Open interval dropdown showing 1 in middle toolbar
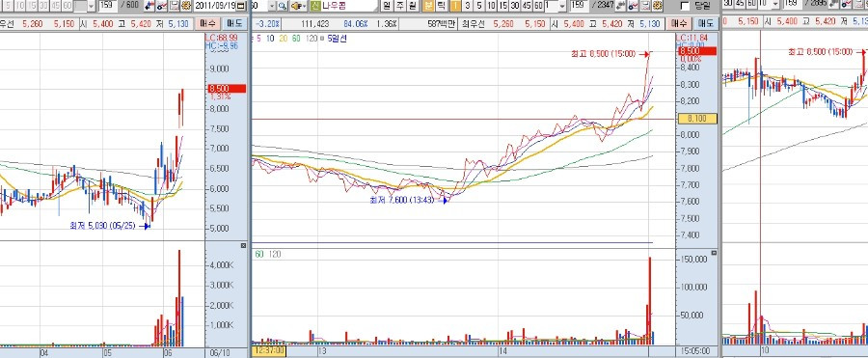This screenshot has height=358, width=868. click(562, 6)
